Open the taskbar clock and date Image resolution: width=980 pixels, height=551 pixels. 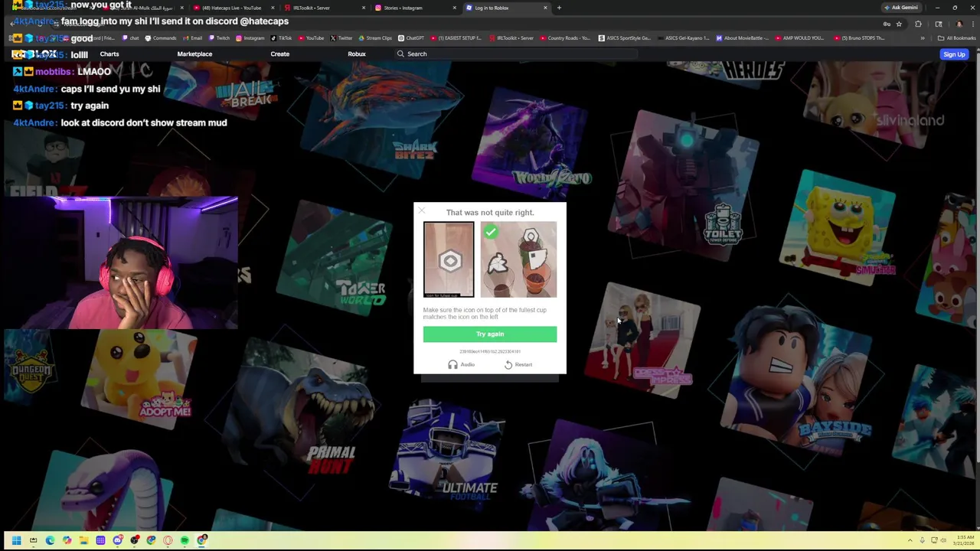pos(963,540)
